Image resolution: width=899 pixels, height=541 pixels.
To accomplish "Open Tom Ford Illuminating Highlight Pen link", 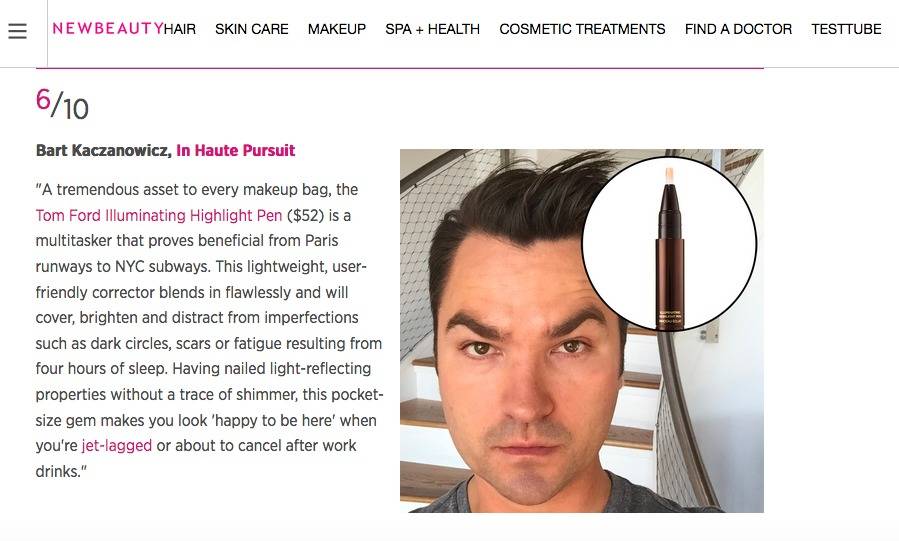I will [159, 215].
